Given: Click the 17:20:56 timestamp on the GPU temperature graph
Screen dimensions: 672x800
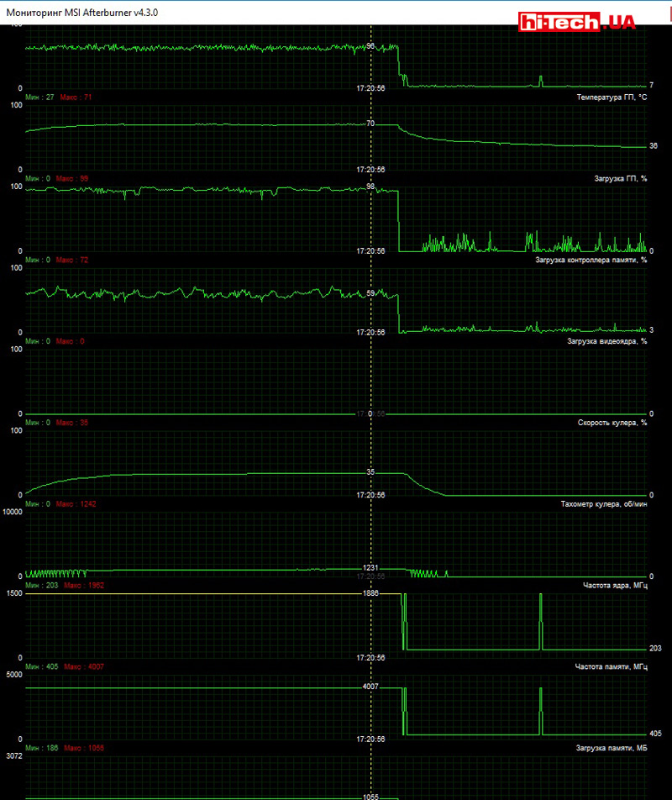Looking at the screenshot, I should (370, 170).
